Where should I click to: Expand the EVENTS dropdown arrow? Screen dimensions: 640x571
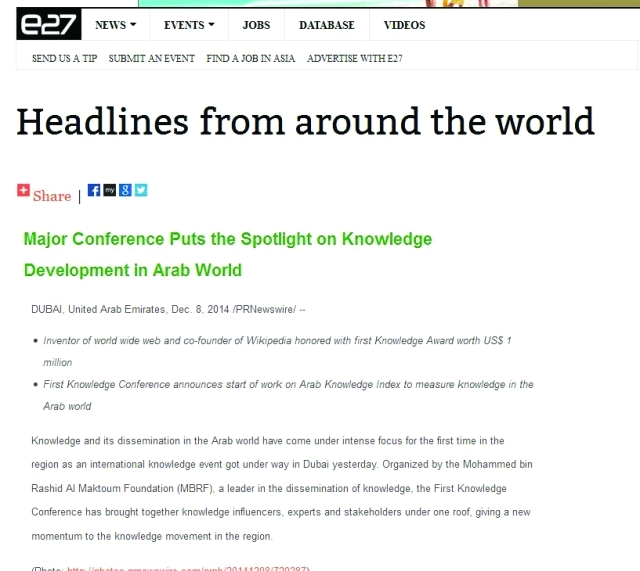(x=211, y=25)
